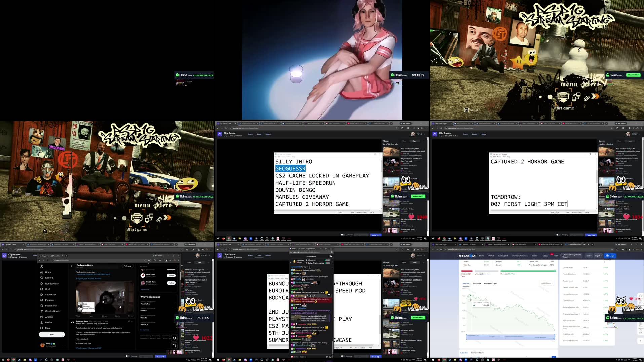Set queue to Closed on the GEOGUESSR screen
Image resolution: width=644 pixels, height=362 pixels.
(404, 141)
